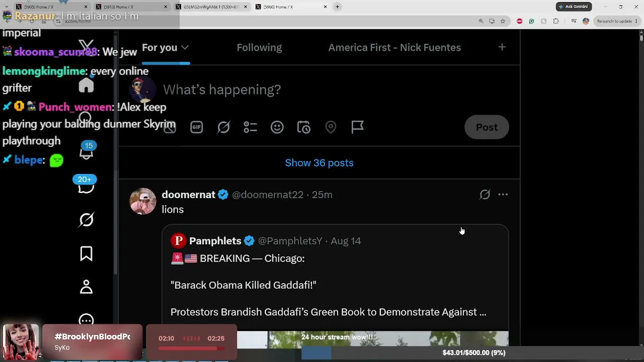Select the America First - Nick Fuentes tab
This screenshot has height=362, width=644.
tap(394, 47)
